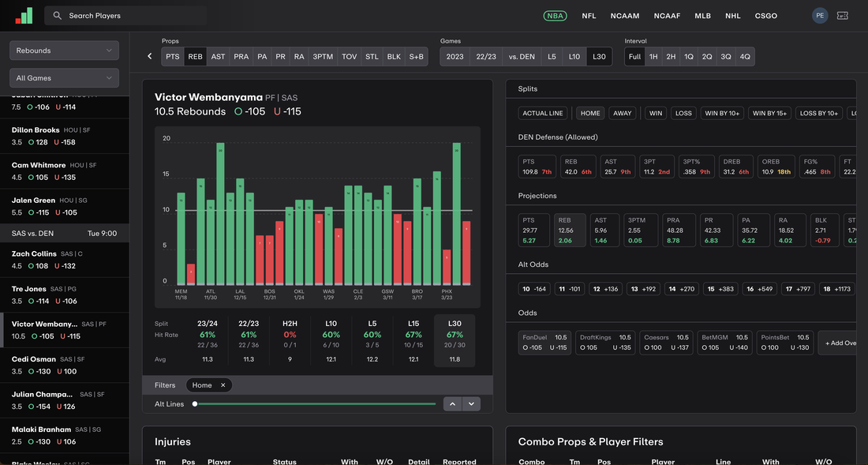
Task: Select the L10 games filter
Action: click(x=574, y=57)
